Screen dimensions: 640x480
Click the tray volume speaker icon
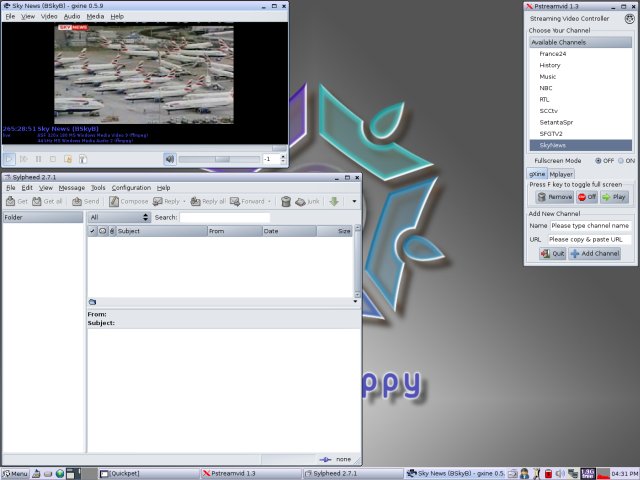pos(560,473)
